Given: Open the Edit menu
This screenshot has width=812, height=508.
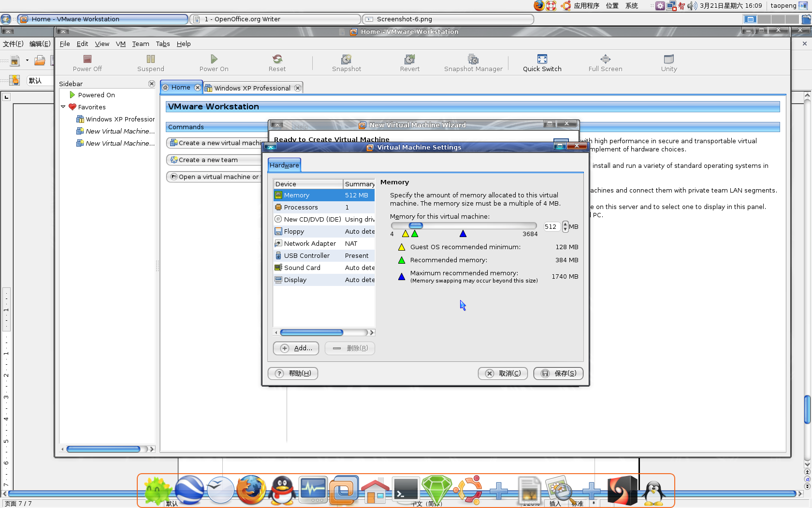Looking at the screenshot, I should [82, 44].
